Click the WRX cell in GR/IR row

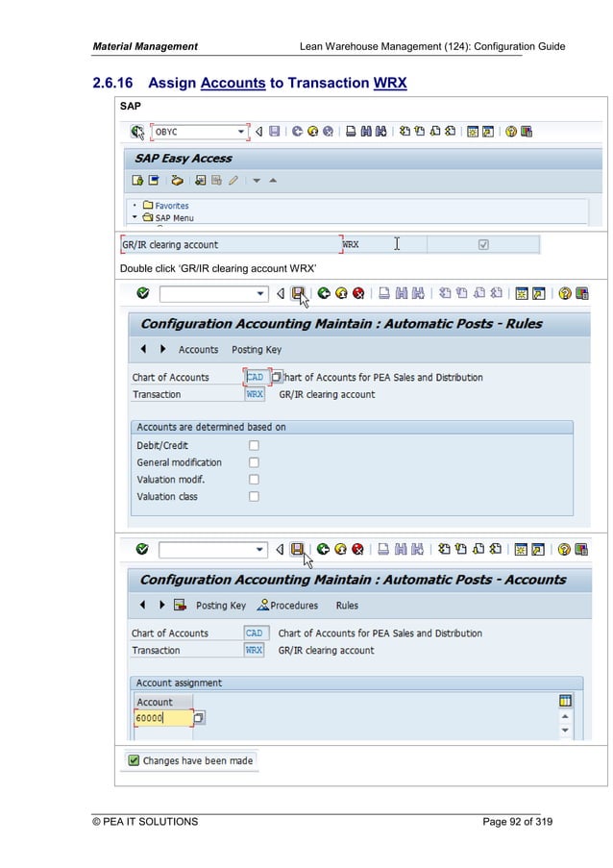coord(384,244)
